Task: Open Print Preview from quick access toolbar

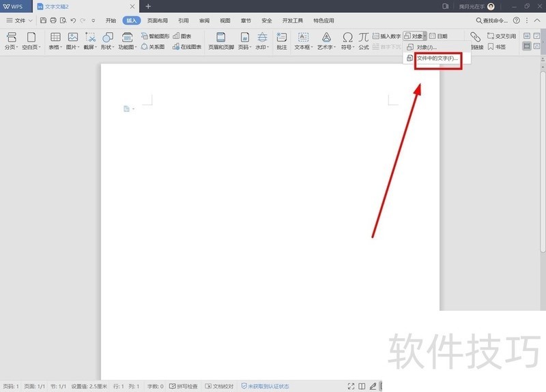Action: point(63,20)
